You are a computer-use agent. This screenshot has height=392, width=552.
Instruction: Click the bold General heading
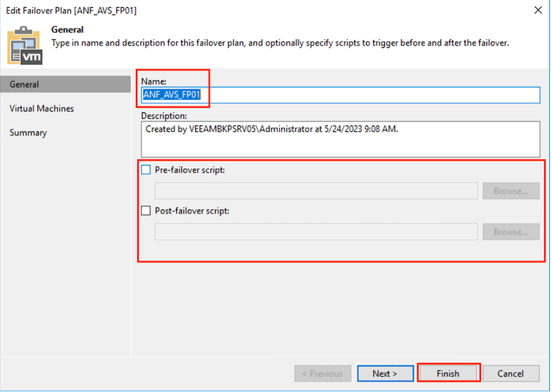(x=67, y=30)
